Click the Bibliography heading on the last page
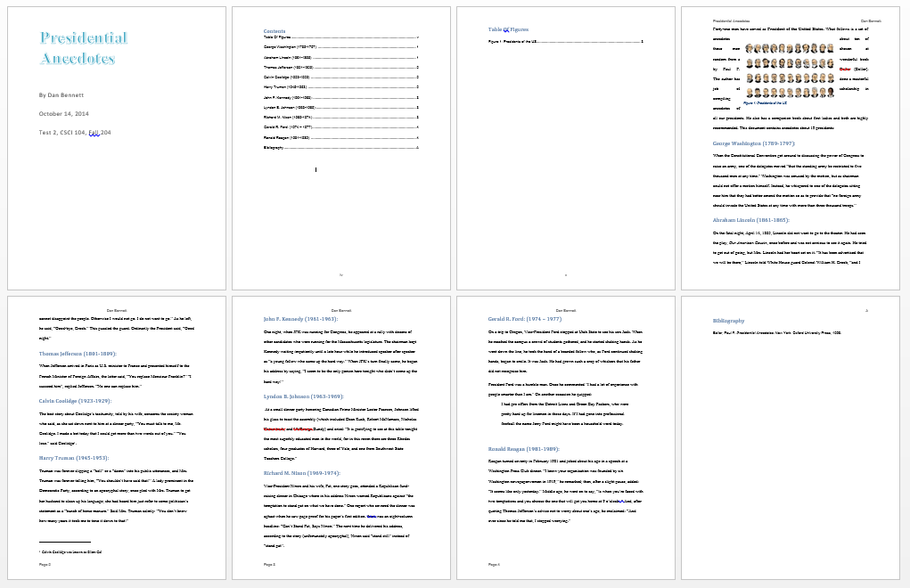Image resolution: width=910 pixels, height=588 pixels. [729, 320]
